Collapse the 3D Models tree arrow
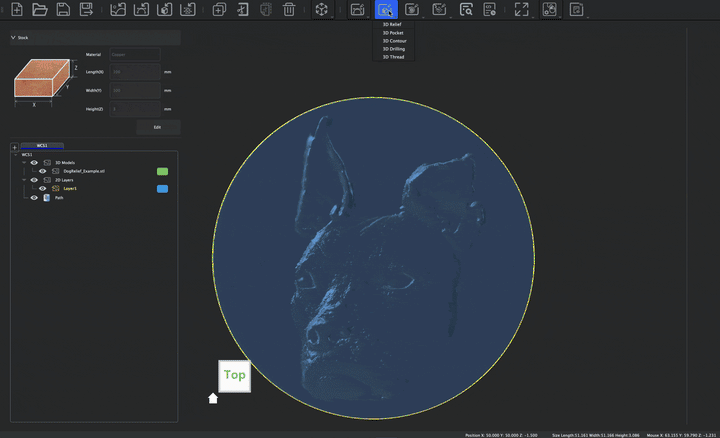Viewport: 720px width, 438px height. [24, 163]
